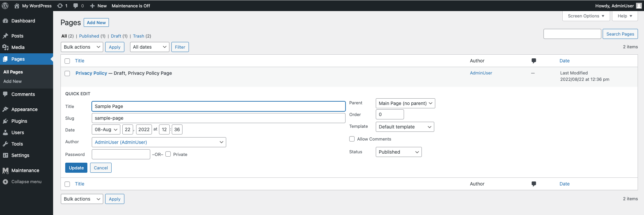The width and height of the screenshot is (644, 215).
Task: Click the Slug field sample-page
Action: click(218, 118)
